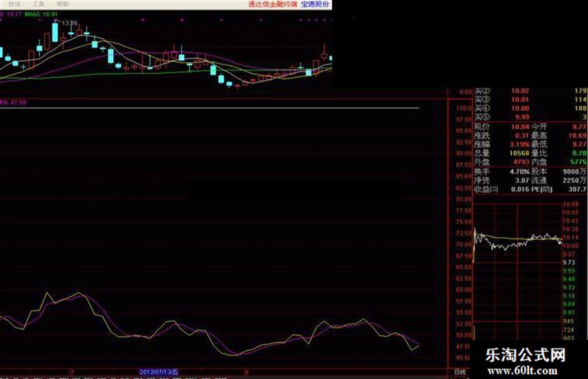Open the 帮助 menu
The width and height of the screenshot is (588, 379).
tap(63, 4)
